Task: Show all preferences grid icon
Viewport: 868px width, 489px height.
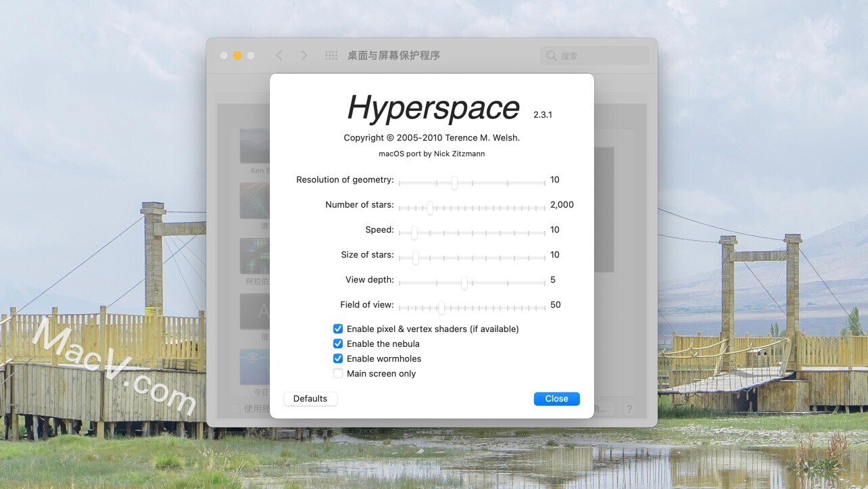Action: (x=331, y=55)
